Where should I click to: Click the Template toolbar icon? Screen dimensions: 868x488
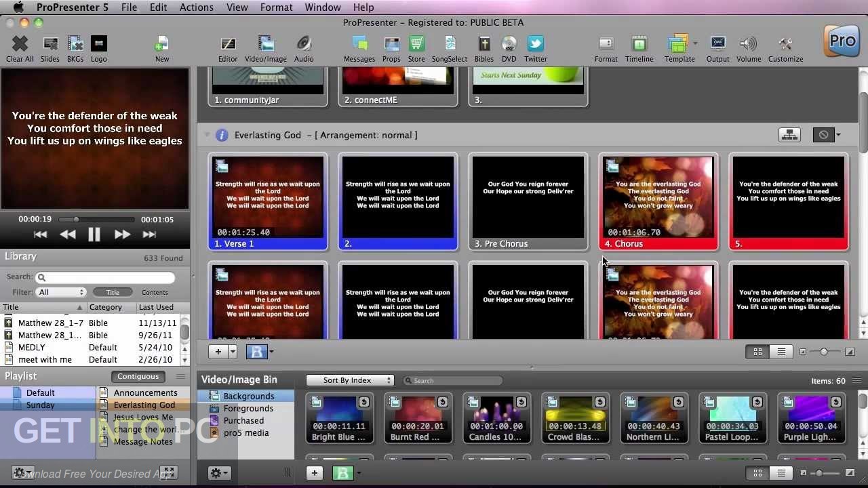pos(677,44)
